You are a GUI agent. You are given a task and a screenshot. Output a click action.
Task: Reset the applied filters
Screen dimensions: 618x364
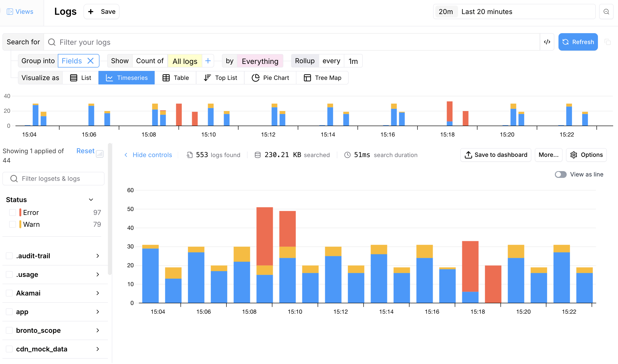[85, 151]
